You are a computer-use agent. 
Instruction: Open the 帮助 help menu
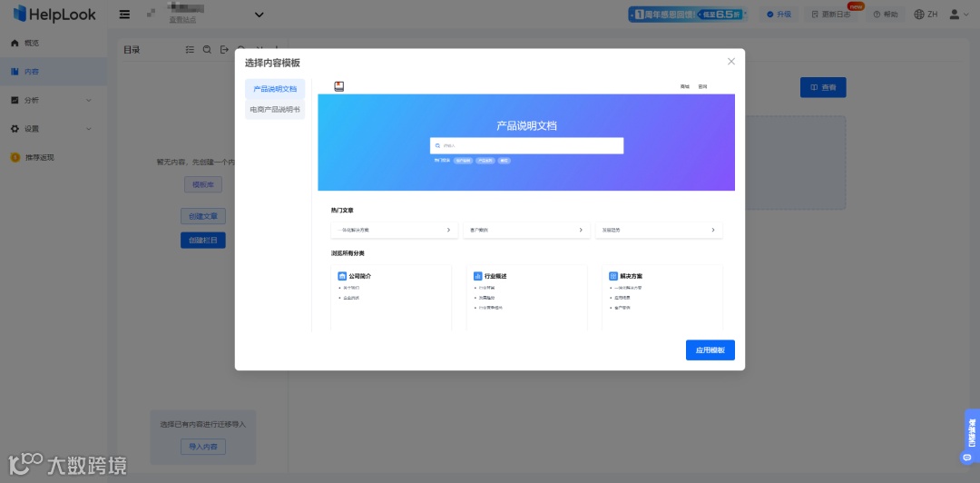(886, 15)
